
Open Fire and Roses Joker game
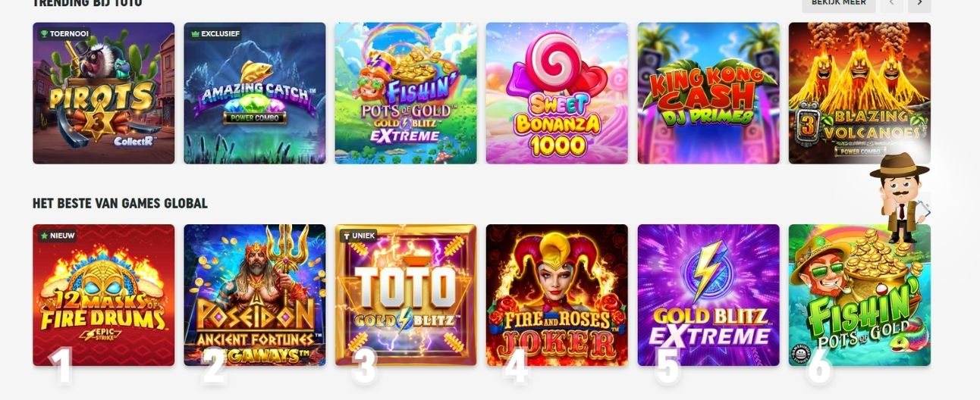coord(557,295)
